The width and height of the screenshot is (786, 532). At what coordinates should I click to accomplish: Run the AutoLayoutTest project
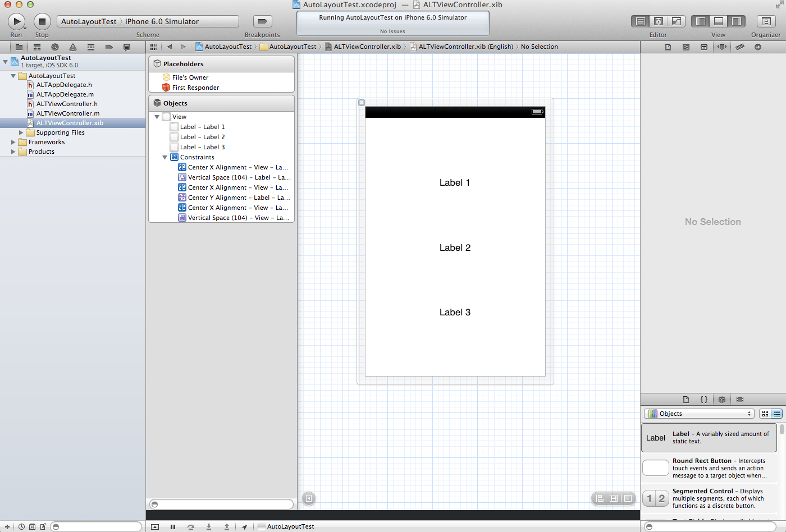pyautogui.click(x=16, y=21)
